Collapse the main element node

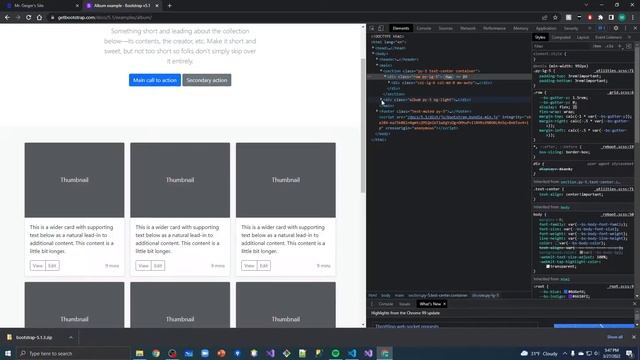tap(378, 65)
